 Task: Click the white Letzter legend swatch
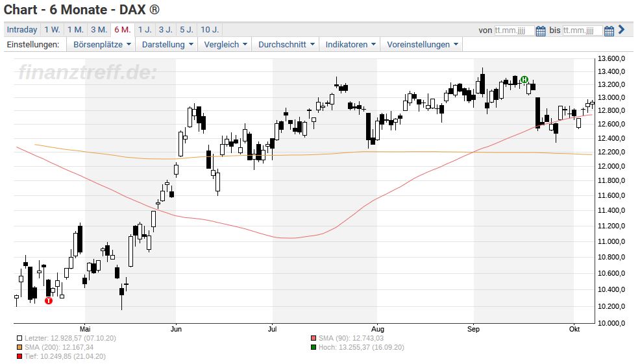[19, 338]
